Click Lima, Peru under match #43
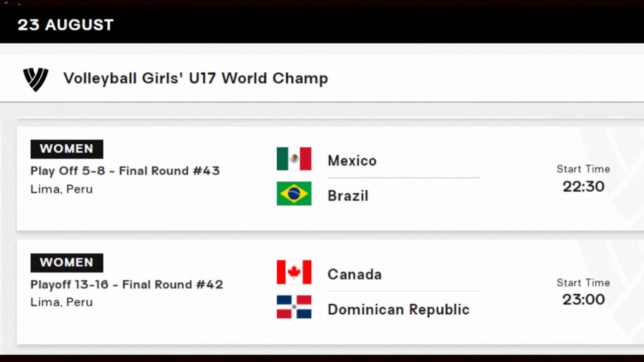This screenshot has height=362, width=644. click(x=62, y=190)
